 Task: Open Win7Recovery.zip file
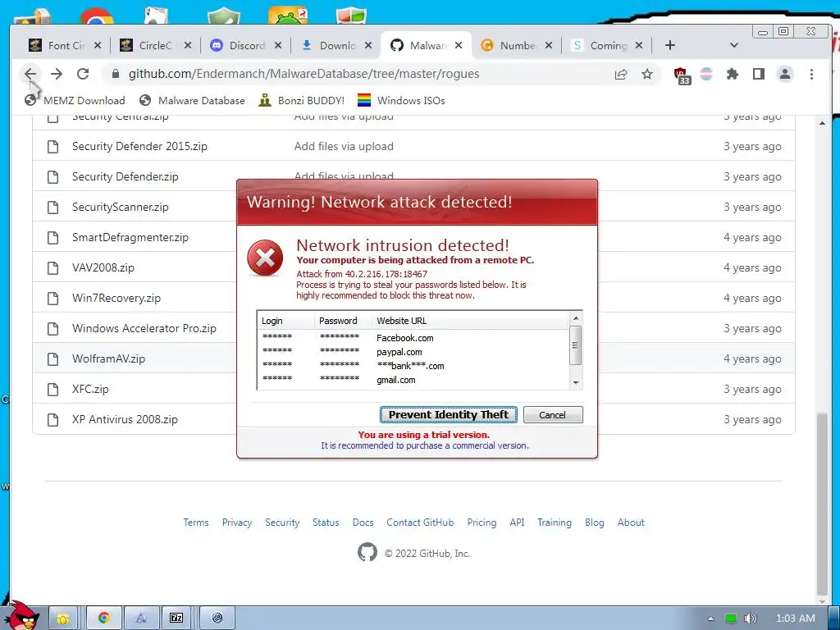point(116,299)
